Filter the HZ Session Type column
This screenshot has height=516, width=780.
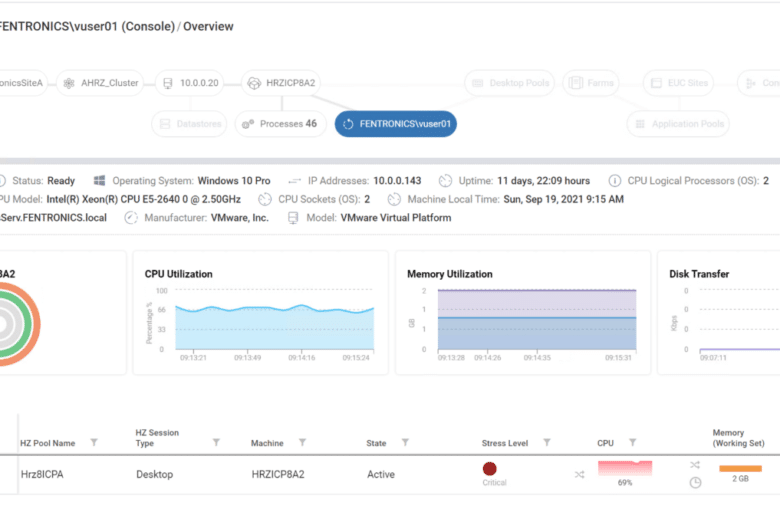(216, 442)
